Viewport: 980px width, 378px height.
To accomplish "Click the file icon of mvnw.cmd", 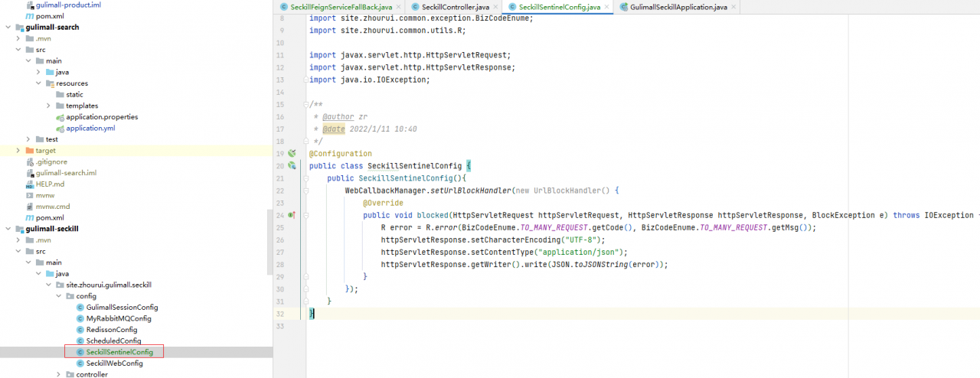I will 30,207.
